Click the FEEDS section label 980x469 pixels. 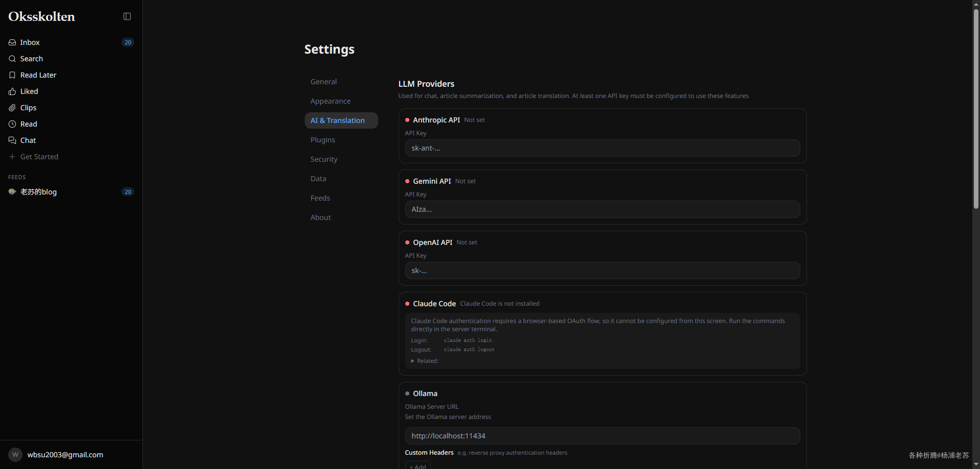17,177
